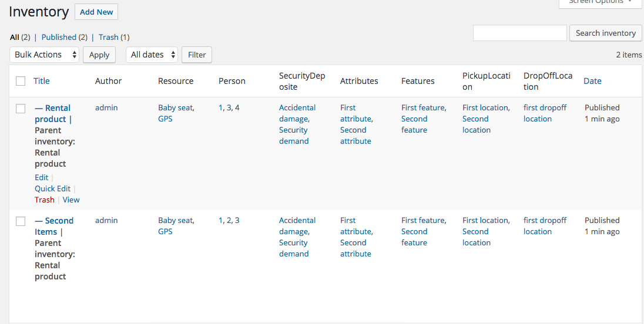The width and height of the screenshot is (644, 324).
Task: Open the Second Items title link
Action: pos(54,227)
